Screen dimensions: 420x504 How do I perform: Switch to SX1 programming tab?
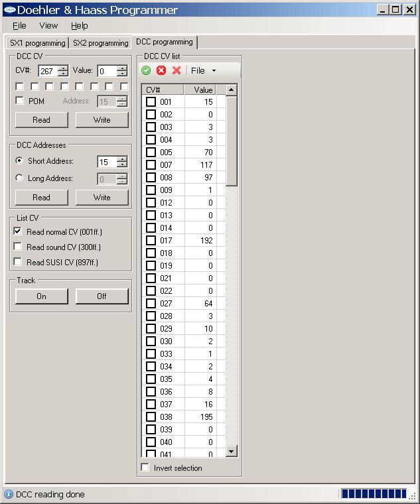[37, 43]
